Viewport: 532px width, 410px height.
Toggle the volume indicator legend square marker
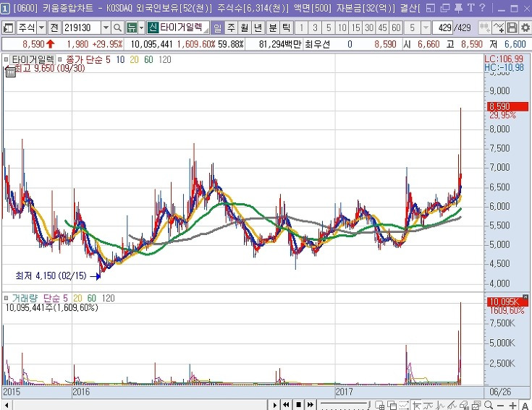(x=6, y=298)
